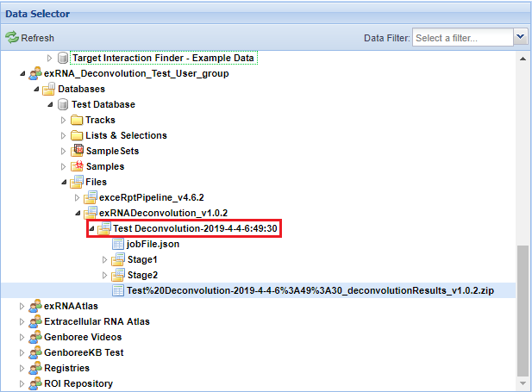Screen dimensions: 532x392
Task: Open the Data Filter dropdown arrow
Action: [x=520, y=38]
